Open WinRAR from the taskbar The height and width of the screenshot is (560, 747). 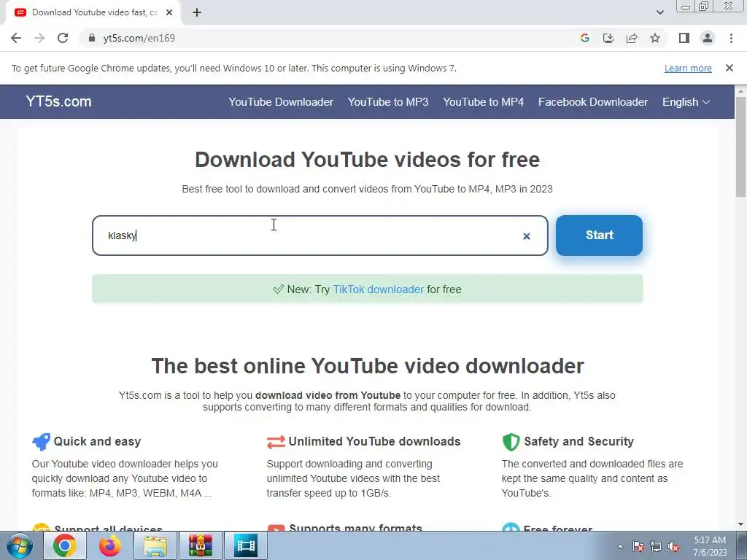click(201, 545)
